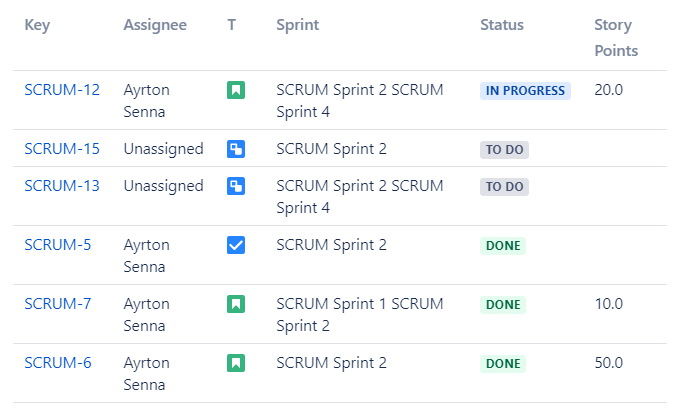Sort by the Sprint column header

pyautogui.click(x=298, y=25)
